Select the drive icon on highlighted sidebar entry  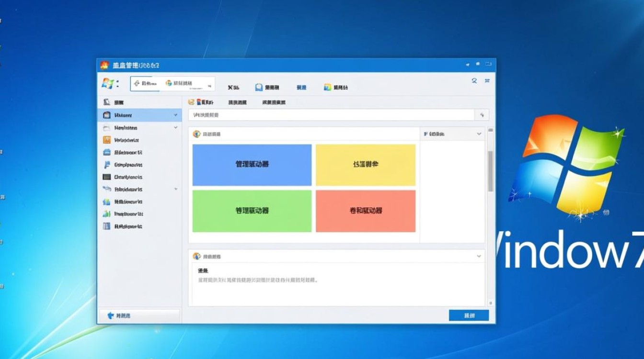(x=107, y=115)
